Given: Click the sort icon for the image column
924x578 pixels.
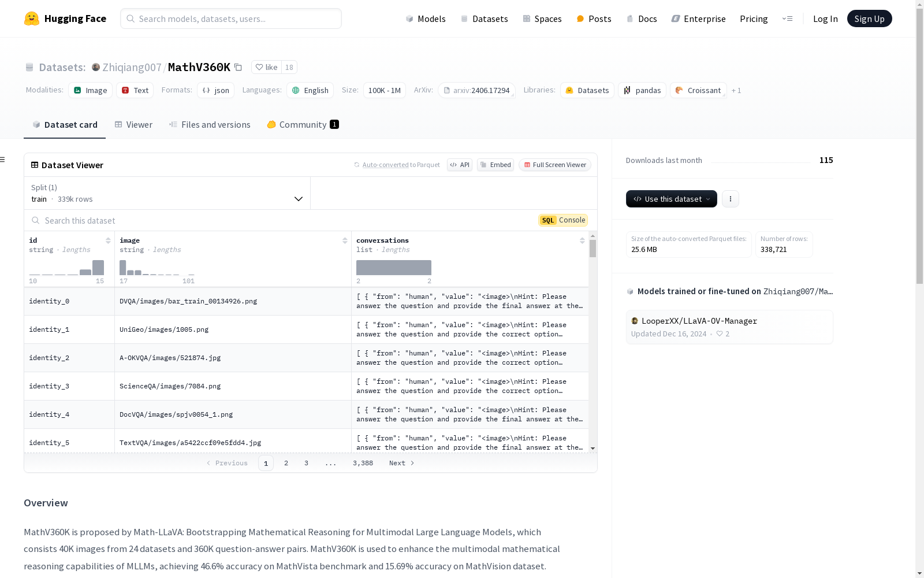Looking at the screenshot, I should pyautogui.click(x=345, y=240).
